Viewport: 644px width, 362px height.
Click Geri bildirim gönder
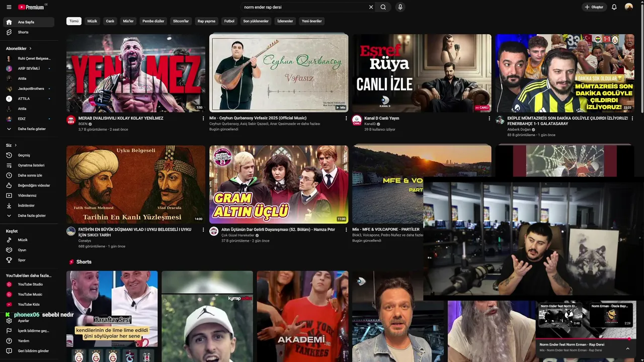pos(29,351)
